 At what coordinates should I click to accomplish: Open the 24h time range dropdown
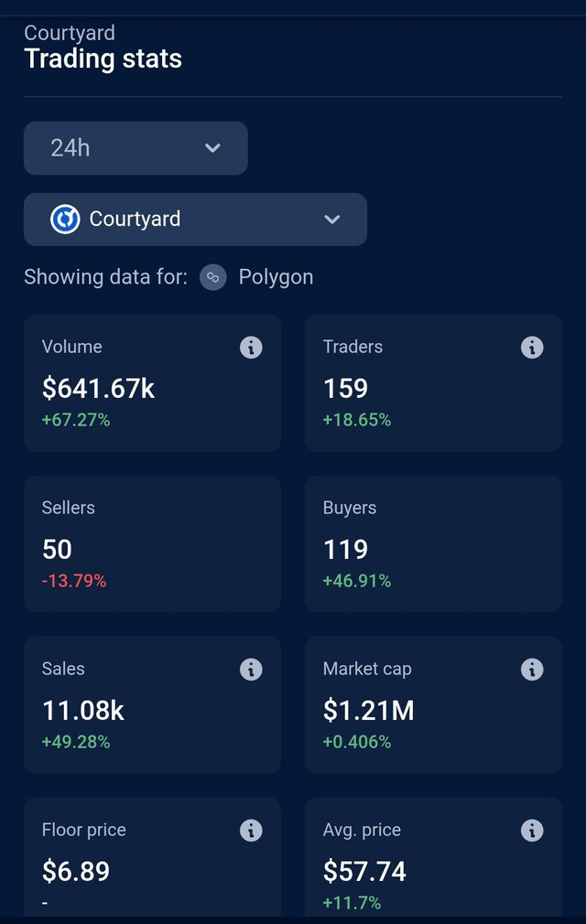click(x=136, y=148)
